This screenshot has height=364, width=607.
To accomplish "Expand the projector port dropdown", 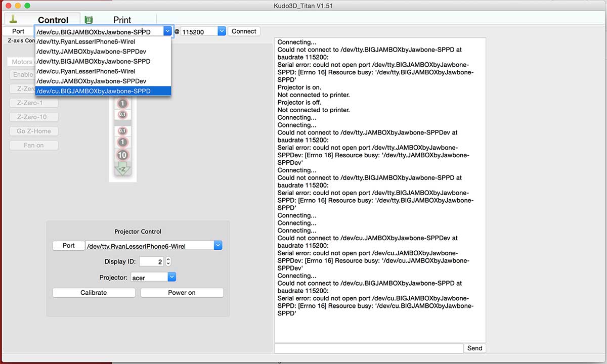I will coord(218,246).
